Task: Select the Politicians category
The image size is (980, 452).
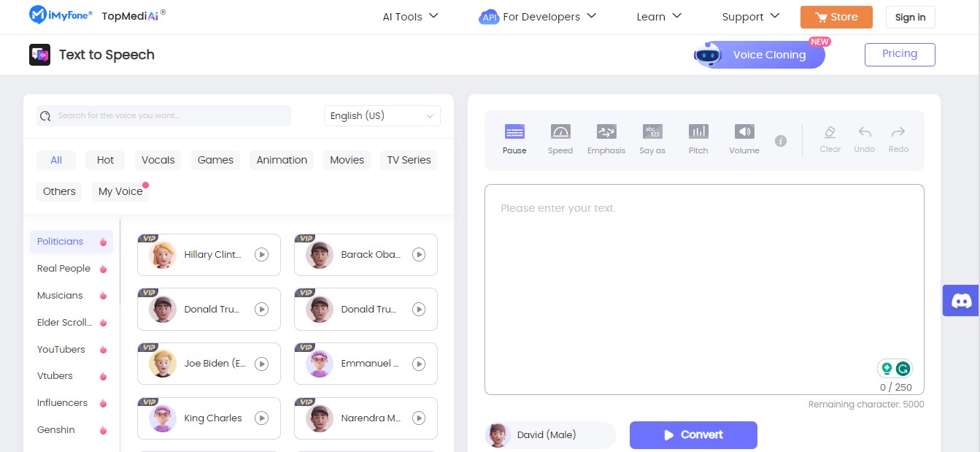Action: tap(72, 242)
